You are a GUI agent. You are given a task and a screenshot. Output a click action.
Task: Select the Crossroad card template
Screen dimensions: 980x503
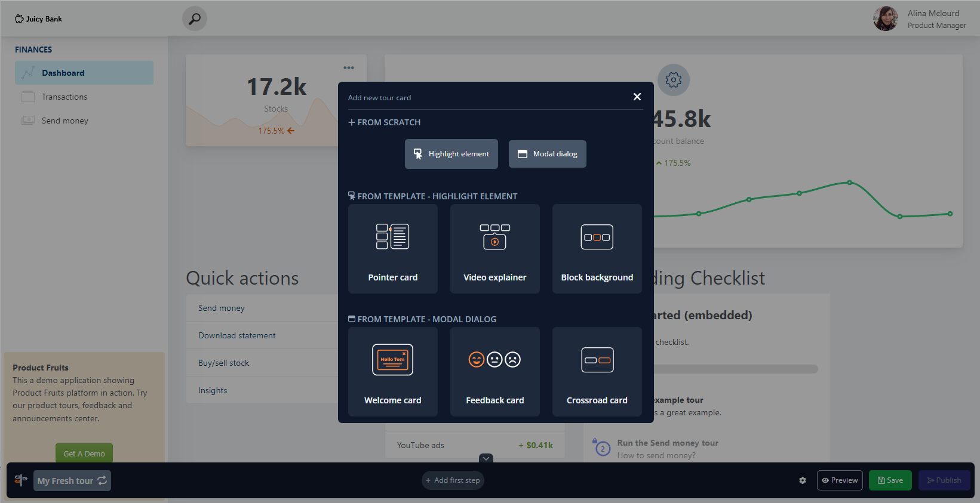coord(597,372)
